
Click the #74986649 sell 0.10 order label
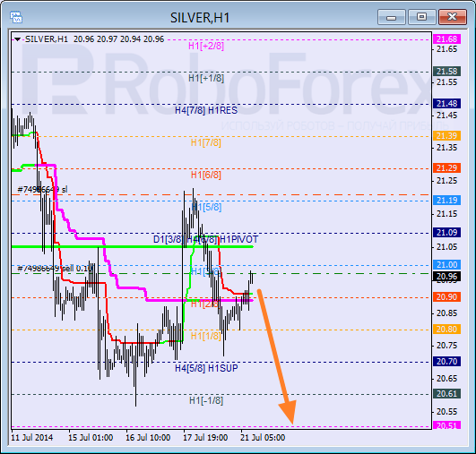pyautogui.click(x=55, y=269)
